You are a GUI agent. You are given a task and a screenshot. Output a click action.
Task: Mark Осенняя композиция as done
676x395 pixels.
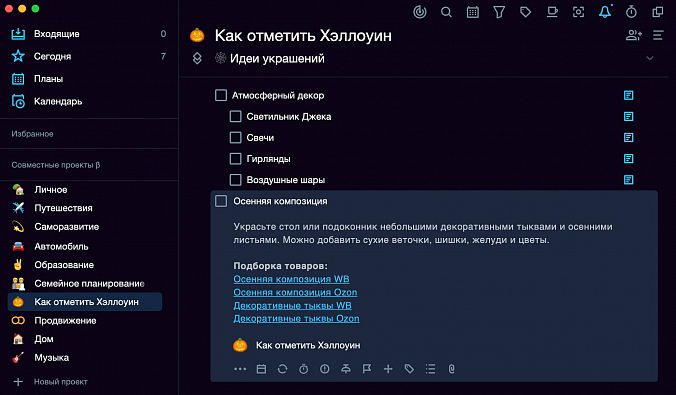pyautogui.click(x=221, y=201)
